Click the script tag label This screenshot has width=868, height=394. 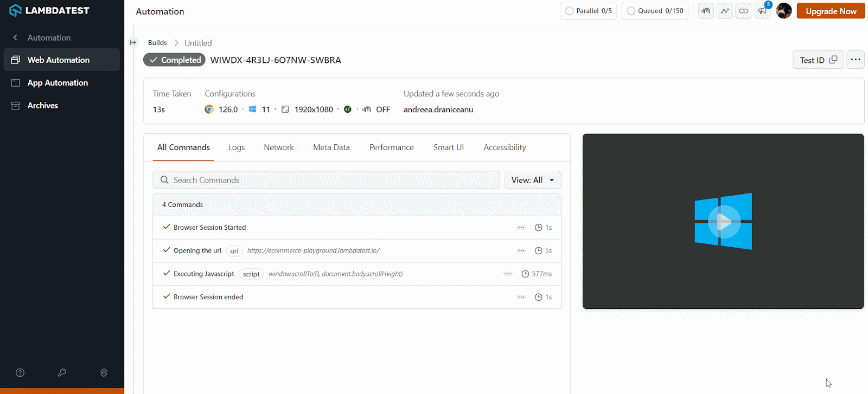tap(251, 274)
